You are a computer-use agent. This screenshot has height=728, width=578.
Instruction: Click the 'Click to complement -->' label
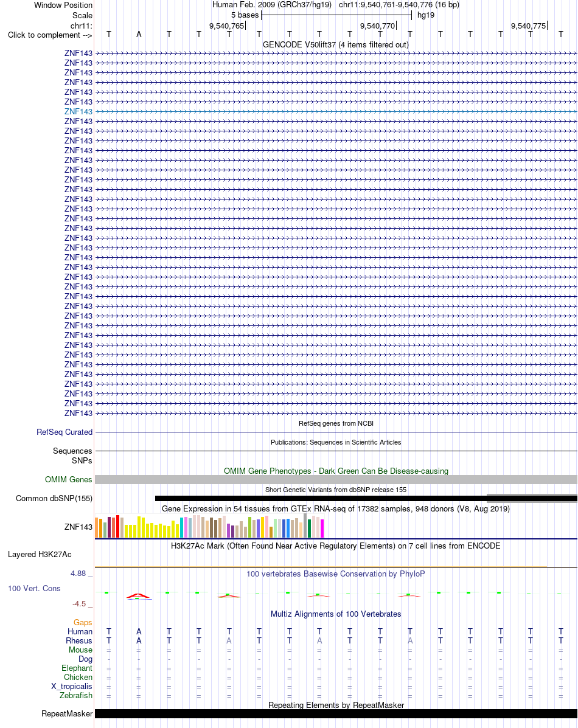click(x=50, y=35)
